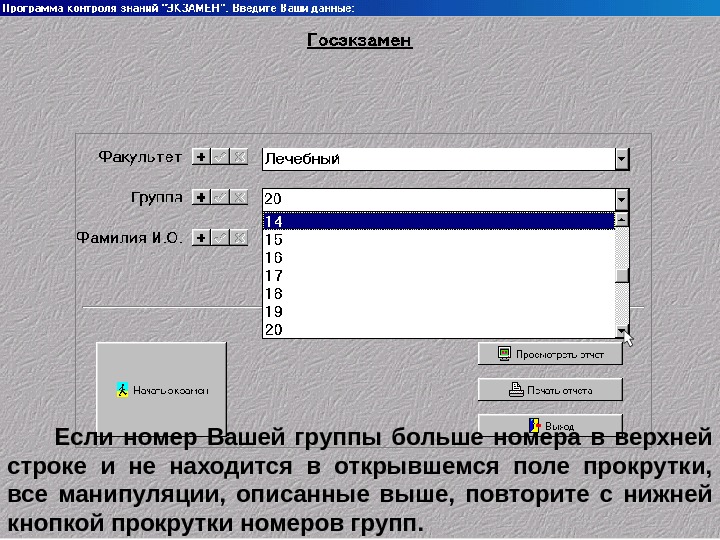Click the X icon next to Фамилия И.О.
Screen dimensions: 720x540
(239, 238)
